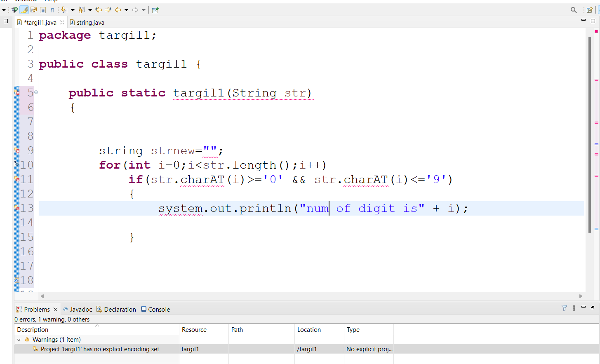This screenshot has height=364, width=600.
Task: Toggle Block Selection Mode in toolbar
Action: 43,10
